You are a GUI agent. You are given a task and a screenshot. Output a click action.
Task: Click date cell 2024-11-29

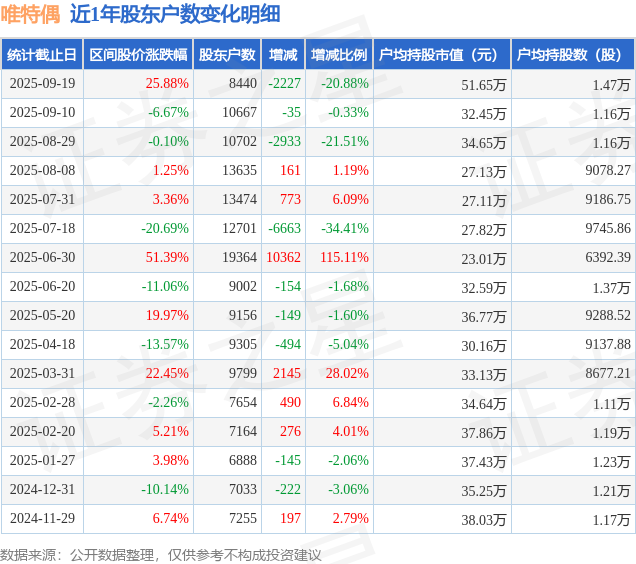[43, 518]
